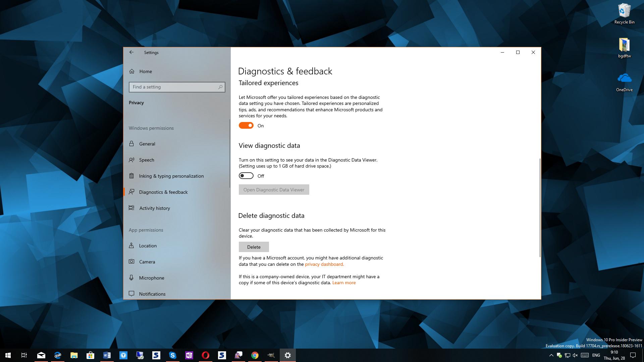644x362 pixels.
Task: Open the Windows Start menu
Action: pyautogui.click(x=8, y=355)
